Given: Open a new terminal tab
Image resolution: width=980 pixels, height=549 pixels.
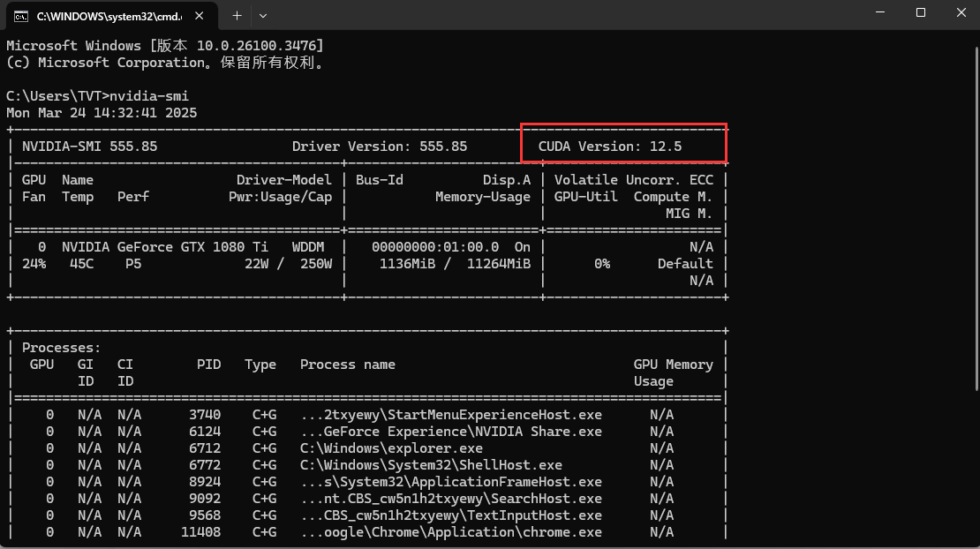Looking at the screenshot, I should click(237, 16).
